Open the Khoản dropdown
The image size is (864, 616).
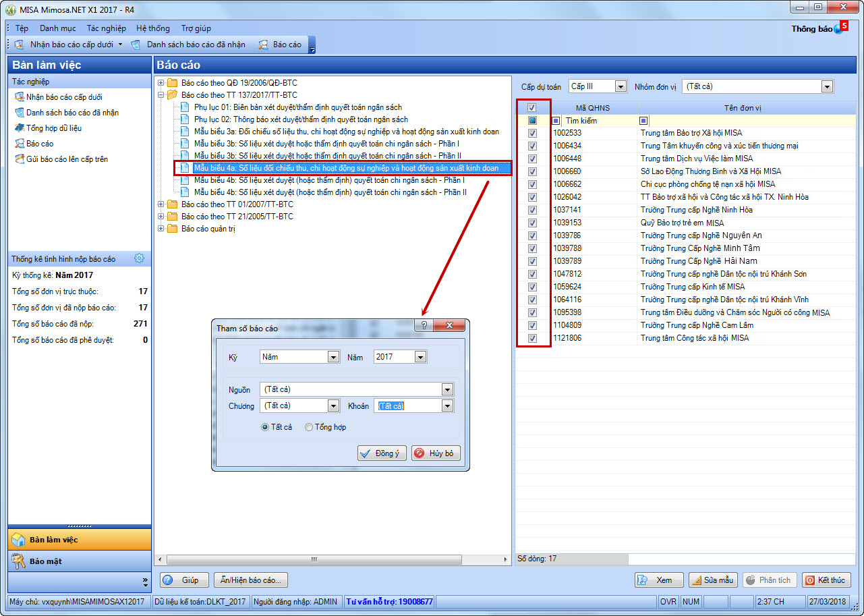448,405
